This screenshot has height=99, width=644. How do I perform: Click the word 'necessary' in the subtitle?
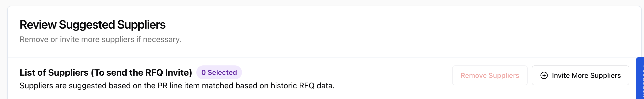(162, 39)
